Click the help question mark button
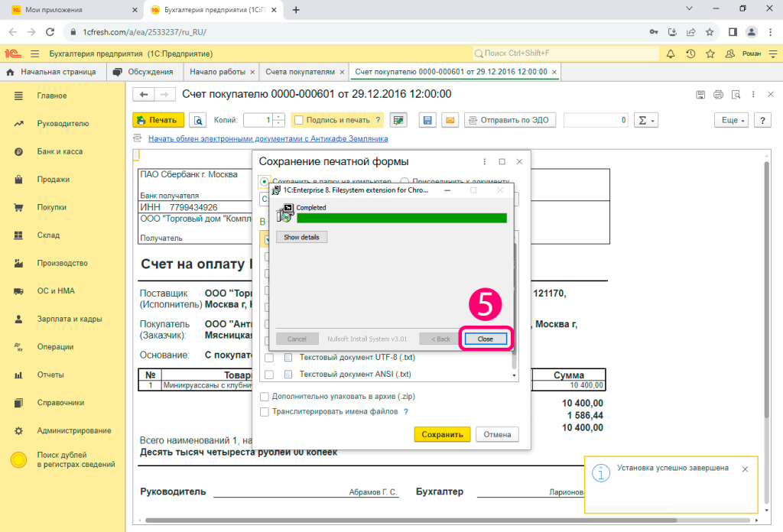783x532 pixels. tap(762, 120)
